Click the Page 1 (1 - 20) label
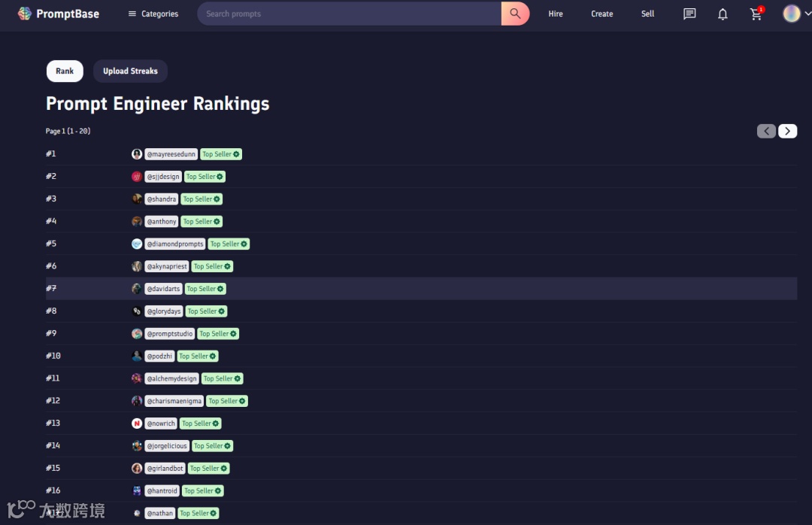 [68, 131]
